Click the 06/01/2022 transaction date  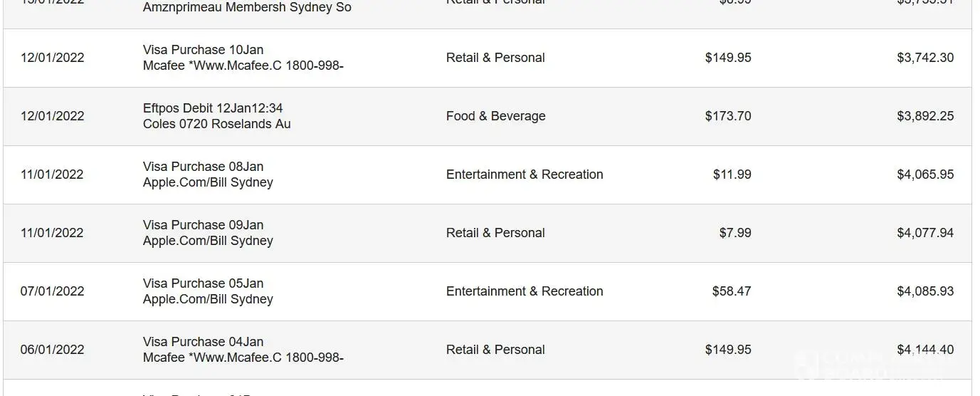[52, 350]
